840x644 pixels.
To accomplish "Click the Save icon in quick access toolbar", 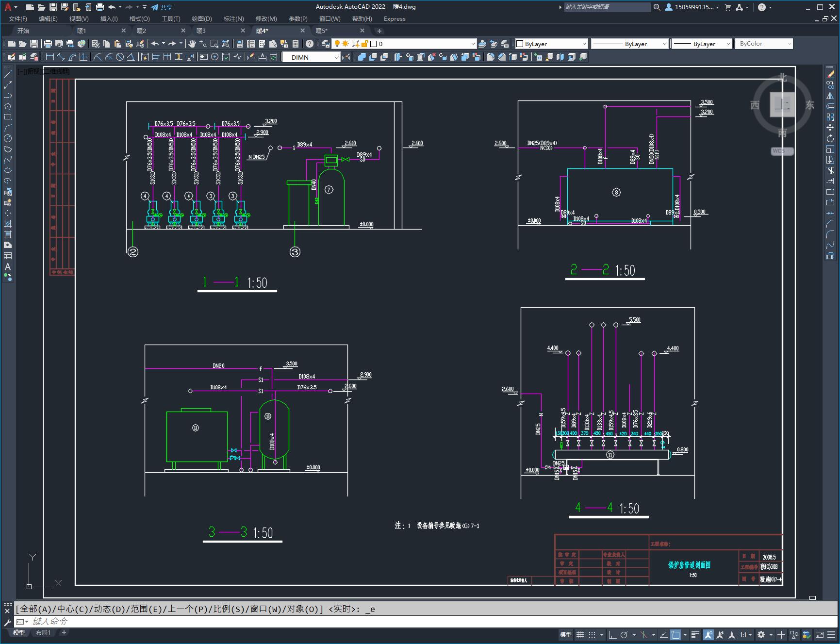I will (x=53, y=7).
